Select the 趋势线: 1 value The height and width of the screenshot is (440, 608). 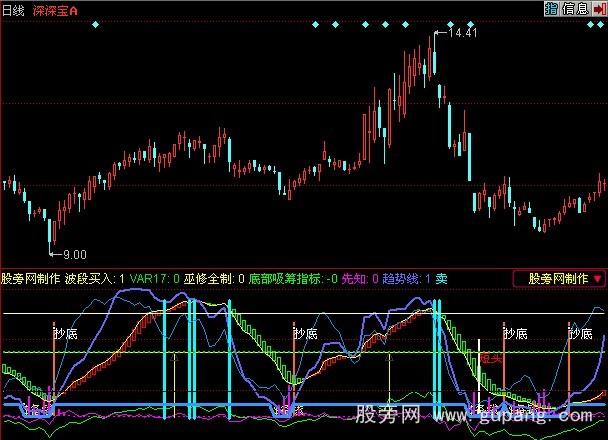[406, 278]
